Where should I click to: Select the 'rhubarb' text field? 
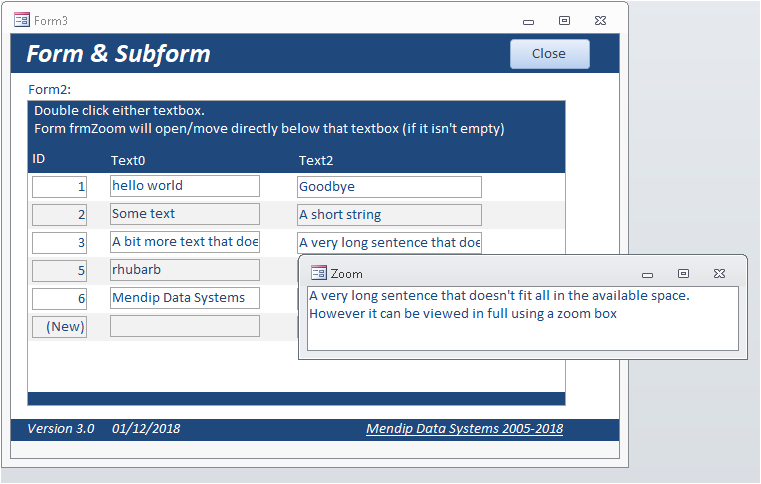pos(185,270)
